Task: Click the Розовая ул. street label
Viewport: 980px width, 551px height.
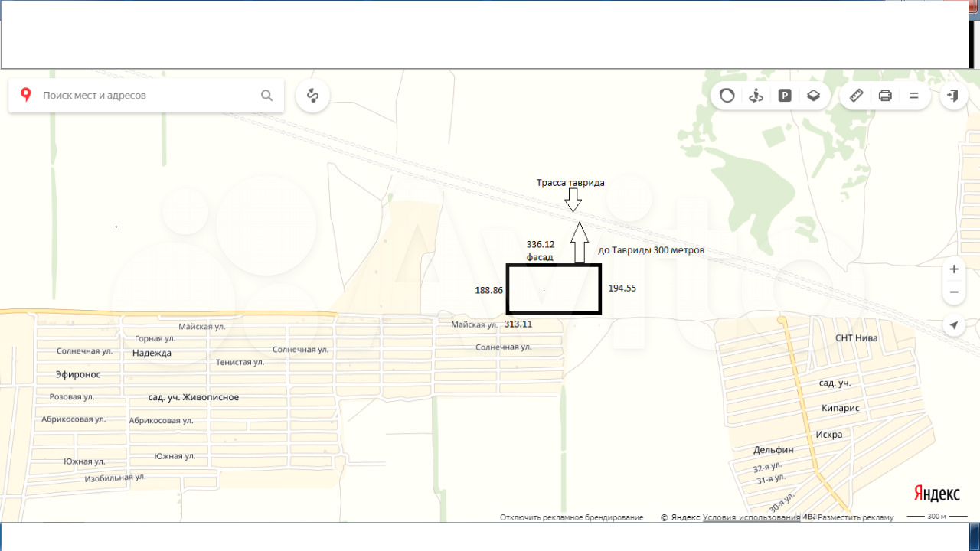Action: click(x=72, y=397)
